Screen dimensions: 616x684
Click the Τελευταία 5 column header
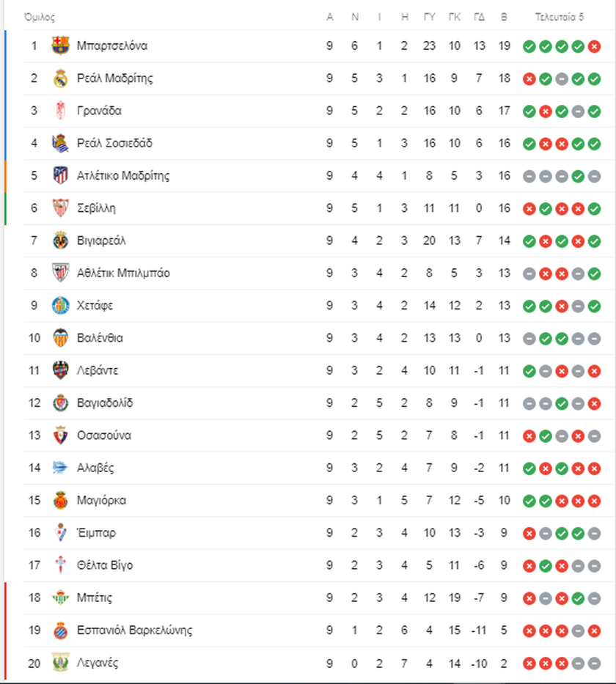(560, 17)
